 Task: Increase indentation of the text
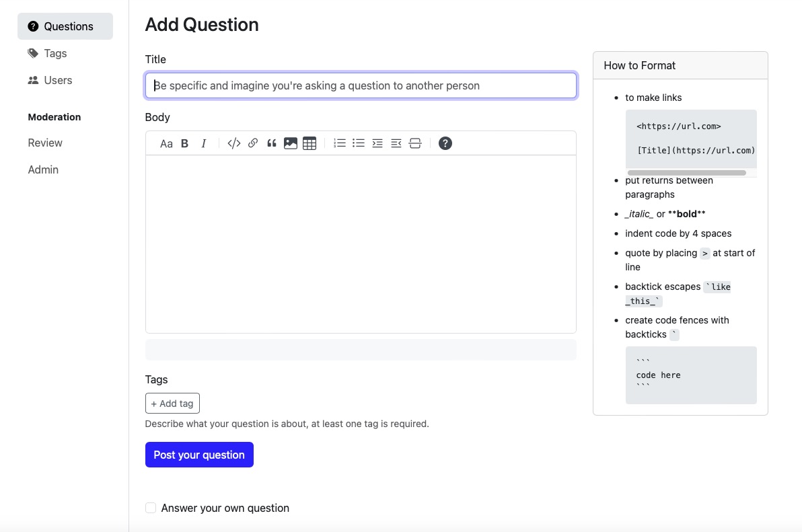coord(377,143)
